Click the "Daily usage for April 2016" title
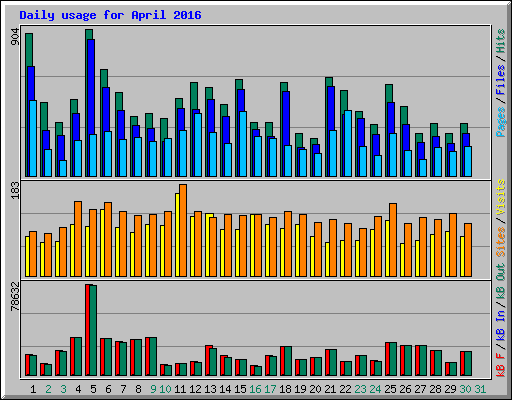 110,15
